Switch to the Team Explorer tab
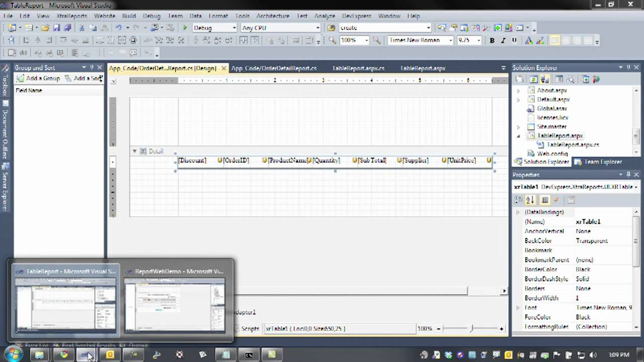The height and width of the screenshot is (362, 644). tap(598, 162)
